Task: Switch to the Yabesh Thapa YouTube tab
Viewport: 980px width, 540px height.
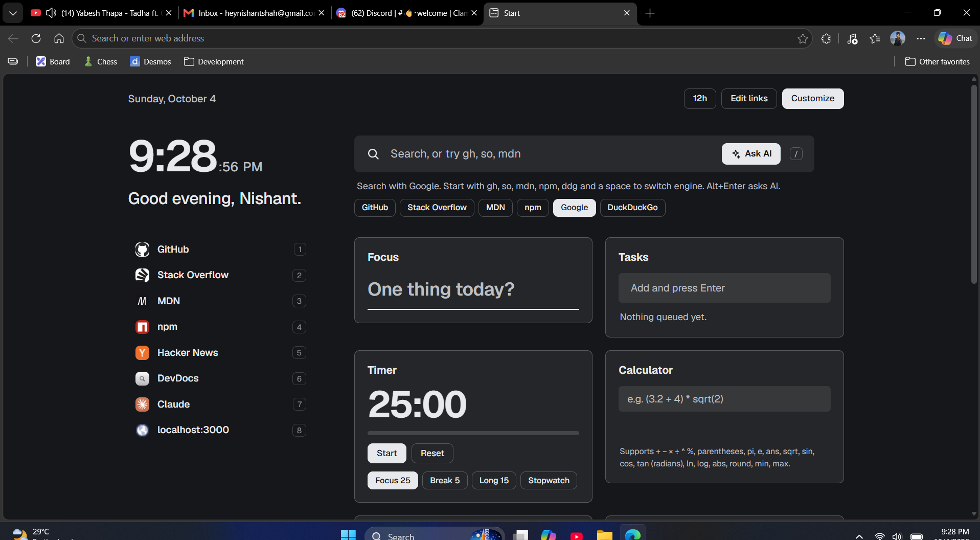Action: 101,13
